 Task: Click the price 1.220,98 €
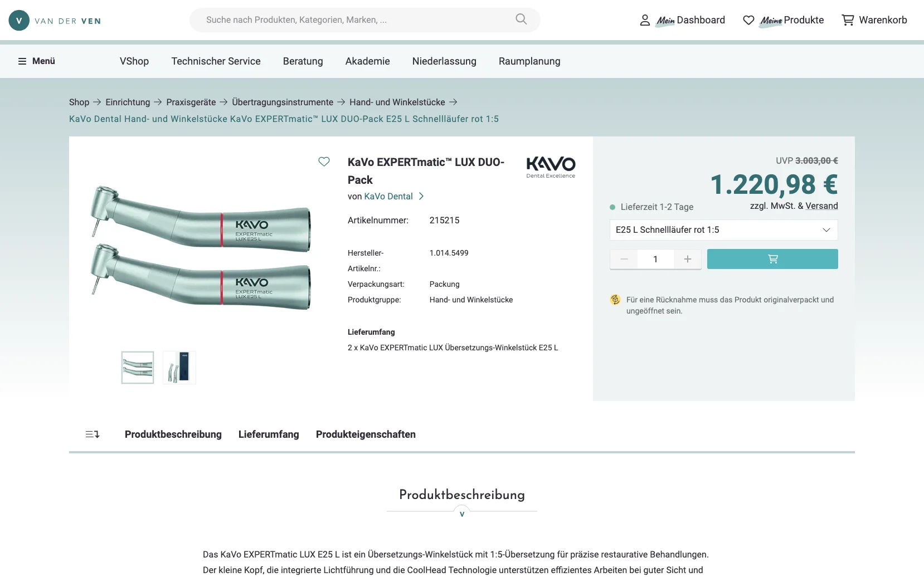pos(774,184)
